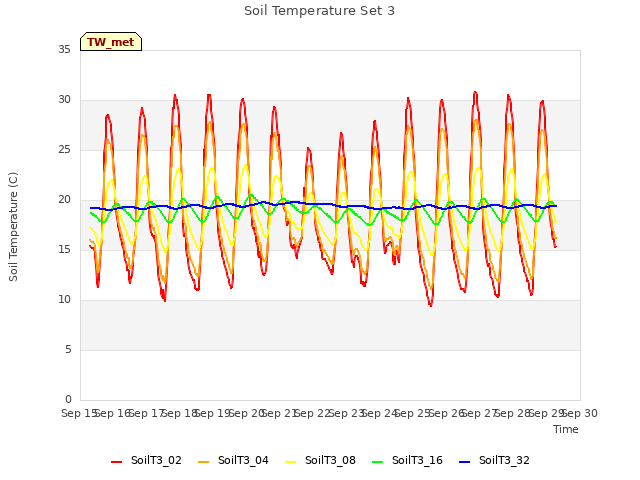Screen dimensions: 640x480
Task: Click the chart title Soil Temperature Set 3
Action: tap(320, 11)
